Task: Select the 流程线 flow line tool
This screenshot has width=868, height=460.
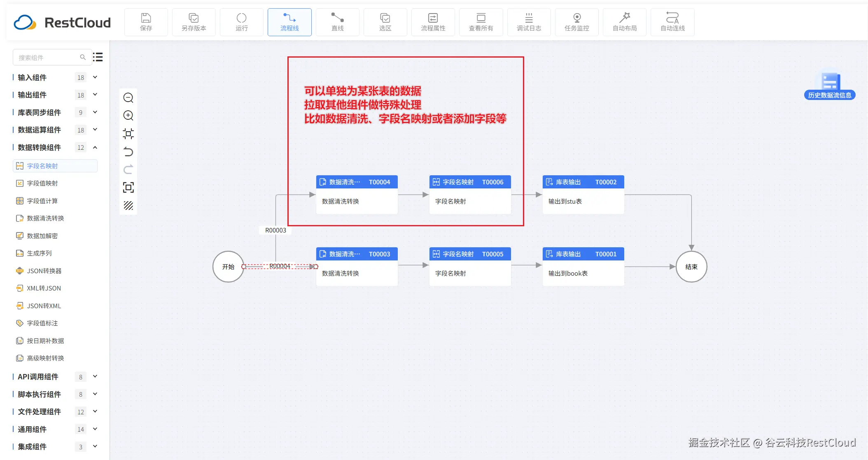Action: (289, 22)
